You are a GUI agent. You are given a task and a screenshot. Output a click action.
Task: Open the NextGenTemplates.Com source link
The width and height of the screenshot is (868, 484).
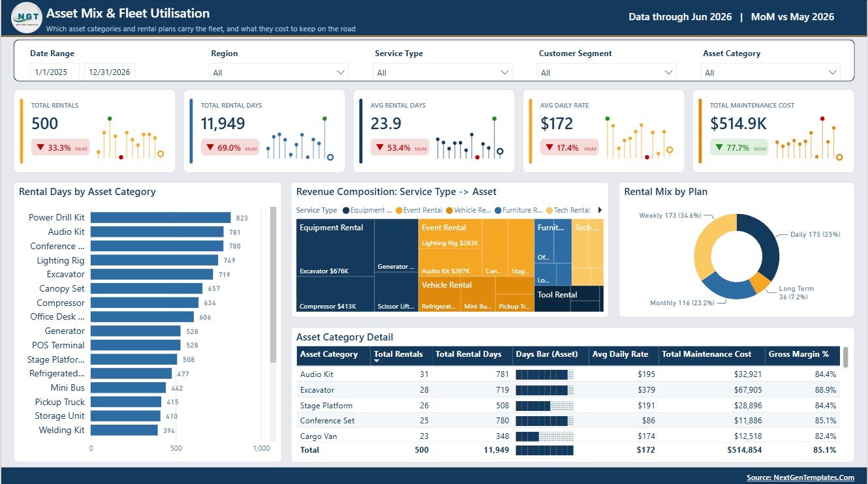(x=800, y=477)
